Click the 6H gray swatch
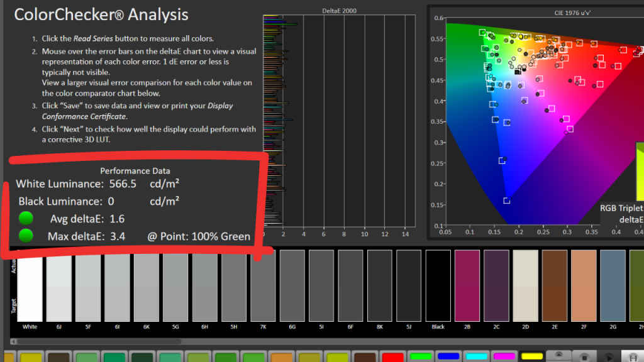Viewport: 644px width, 362px height. click(204, 286)
